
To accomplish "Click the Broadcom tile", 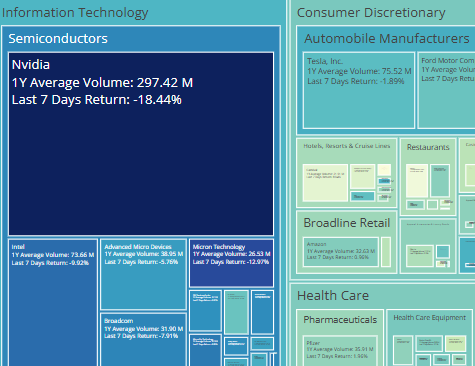I will [143, 340].
